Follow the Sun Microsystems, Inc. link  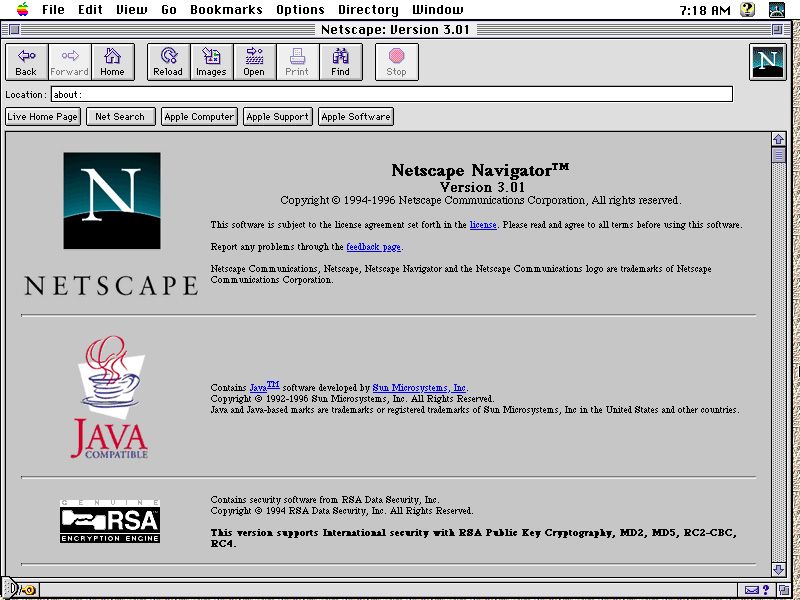[419, 388]
